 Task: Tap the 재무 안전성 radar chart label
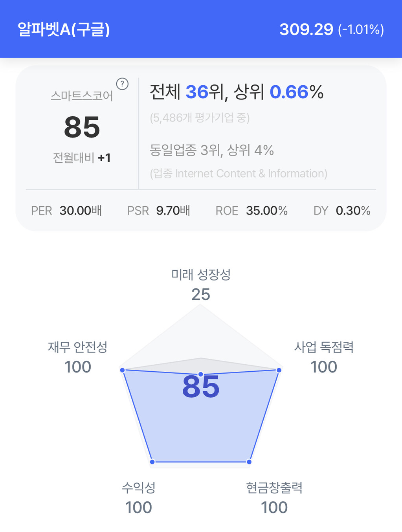click(78, 347)
